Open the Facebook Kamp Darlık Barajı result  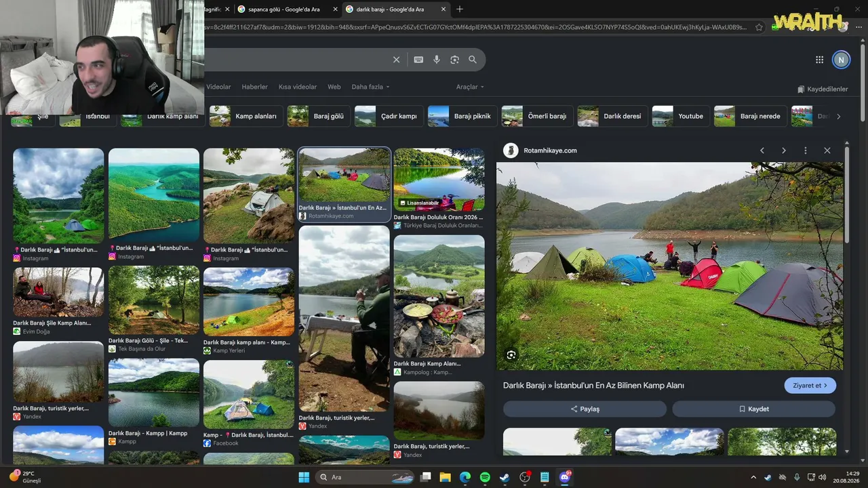click(x=249, y=403)
